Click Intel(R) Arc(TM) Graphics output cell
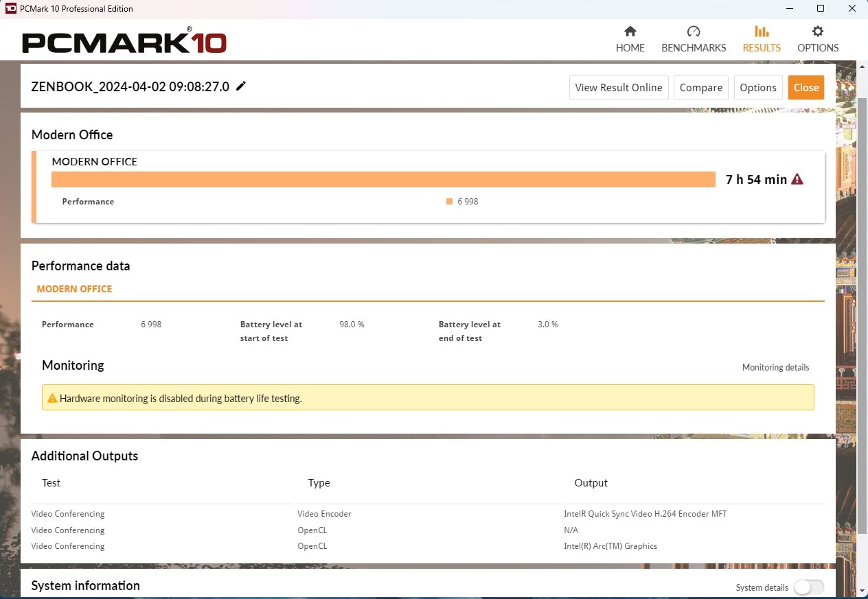Viewport: 868px width, 599px height. point(610,546)
